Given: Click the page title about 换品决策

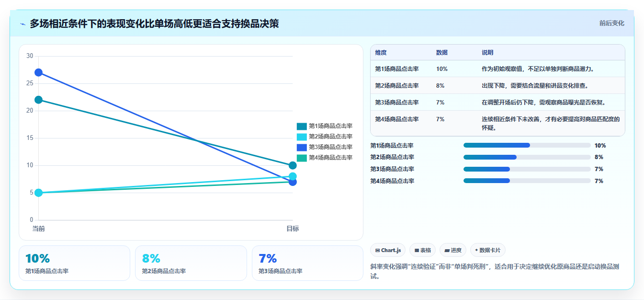Looking at the screenshot, I should click(x=154, y=23).
